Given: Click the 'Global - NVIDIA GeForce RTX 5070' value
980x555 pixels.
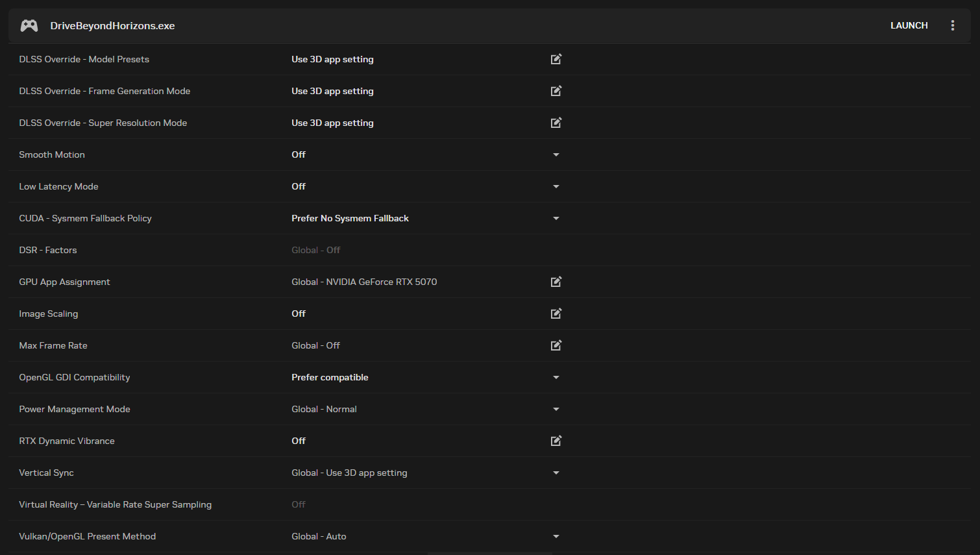Looking at the screenshot, I should click(x=364, y=282).
